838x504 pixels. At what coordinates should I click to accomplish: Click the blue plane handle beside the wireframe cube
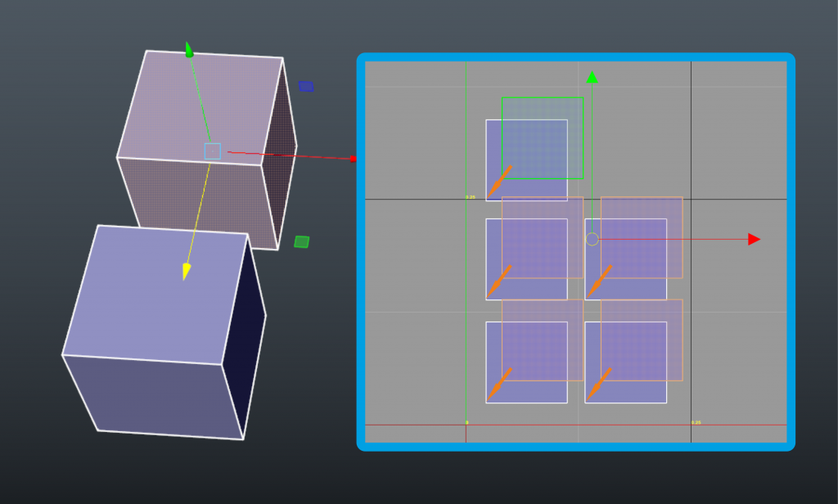306,86
